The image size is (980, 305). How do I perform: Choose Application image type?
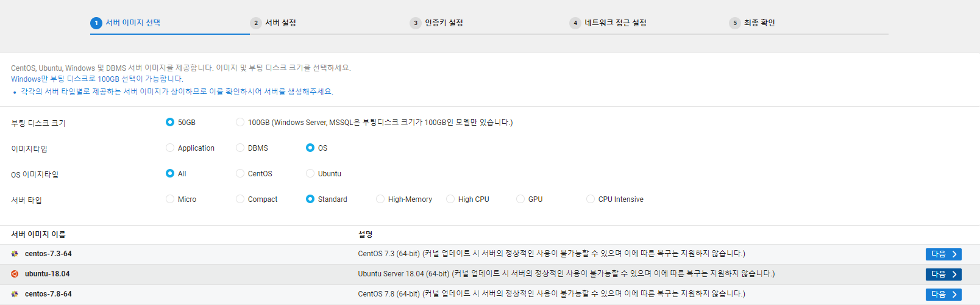(170, 148)
